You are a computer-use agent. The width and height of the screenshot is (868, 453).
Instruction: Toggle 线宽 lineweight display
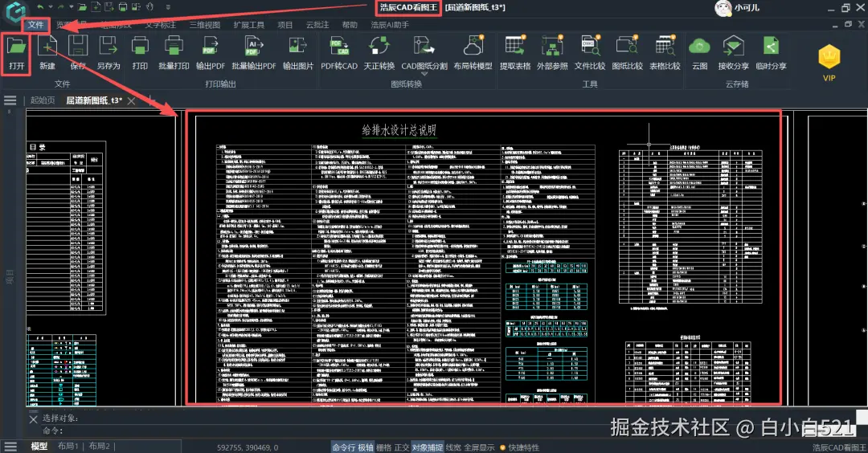pyautogui.click(x=453, y=447)
